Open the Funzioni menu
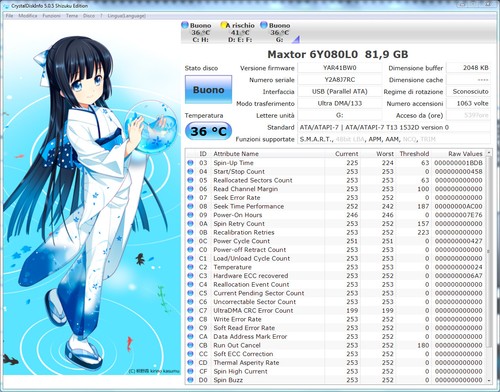This screenshot has width=500, height=392. point(51,16)
